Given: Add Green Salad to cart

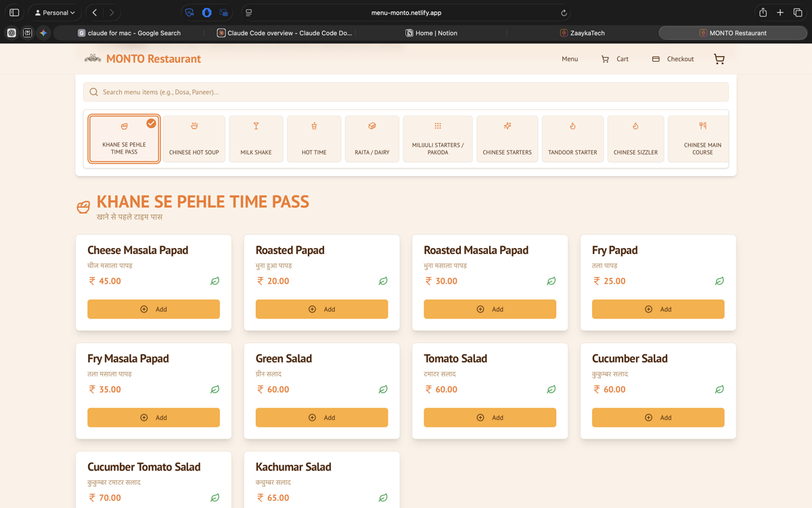Looking at the screenshot, I should pyautogui.click(x=321, y=417).
